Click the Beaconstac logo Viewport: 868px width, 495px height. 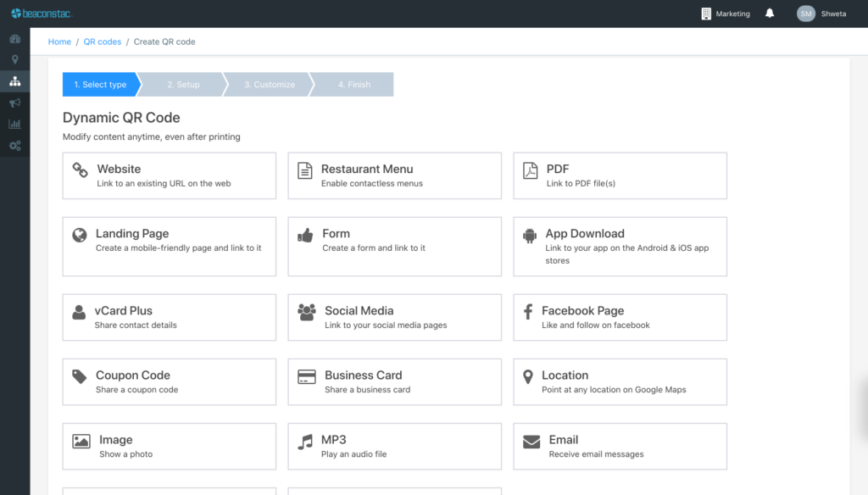42,14
